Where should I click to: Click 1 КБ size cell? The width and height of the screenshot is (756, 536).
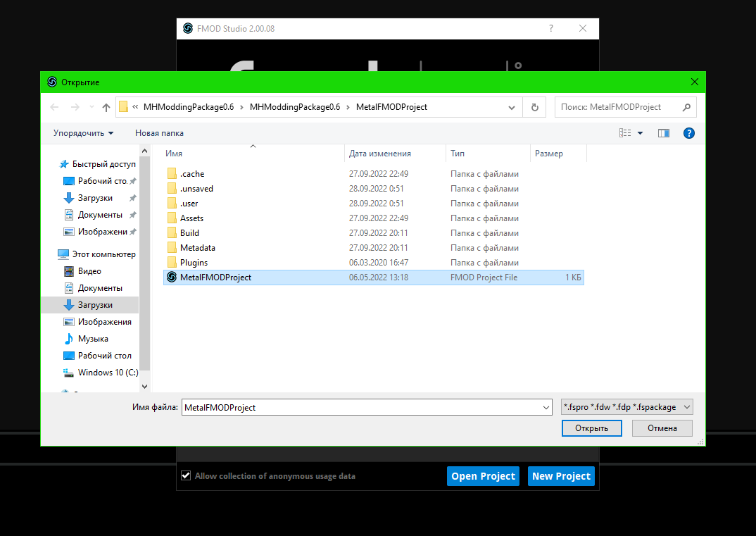tap(573, 278)
